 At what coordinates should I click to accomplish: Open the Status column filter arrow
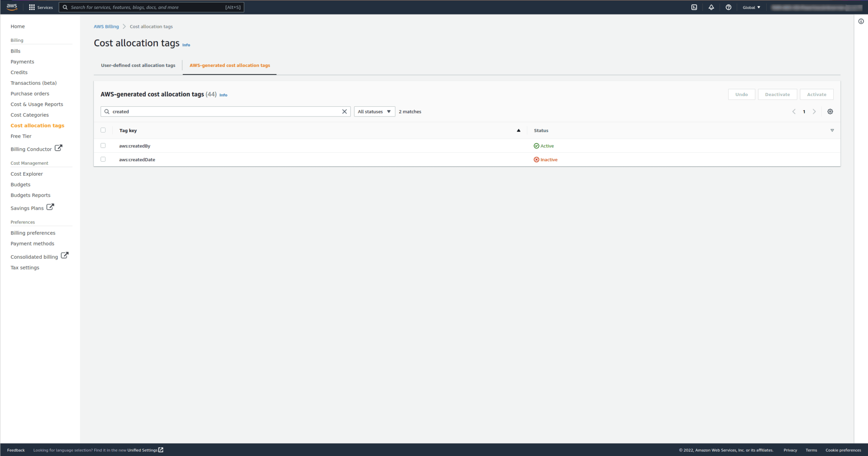(832, 130)
